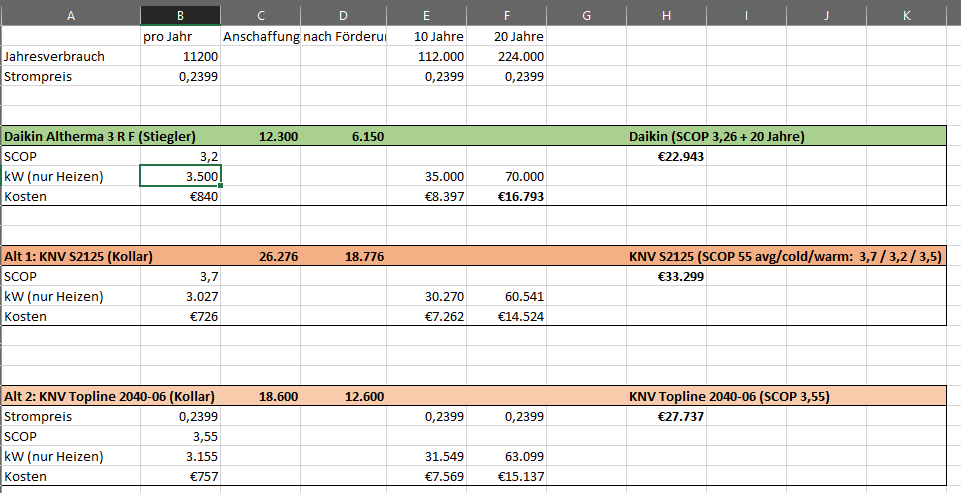Select column I header
This screenshot has height=493, width=961.
click(746, 15)
